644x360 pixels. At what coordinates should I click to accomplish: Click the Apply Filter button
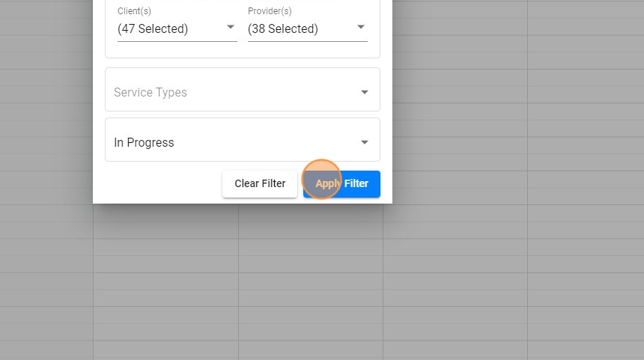pos(341,183)
